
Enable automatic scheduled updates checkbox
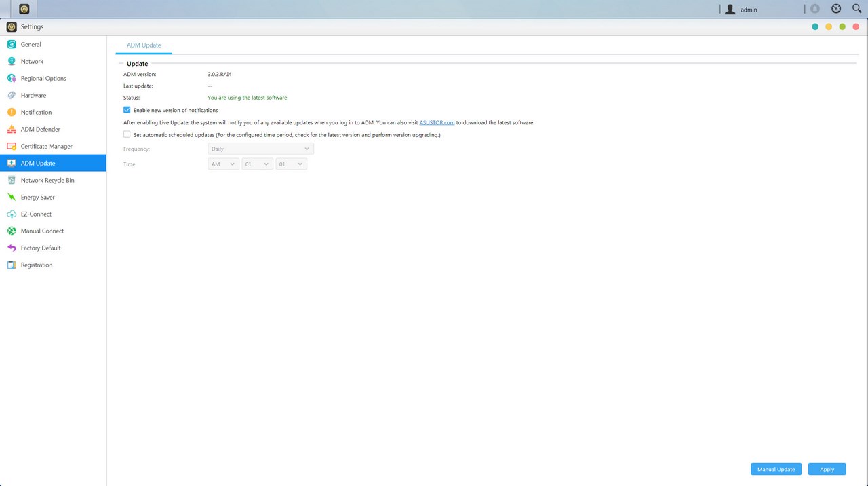pyautogui.click(x=127, y=135)
